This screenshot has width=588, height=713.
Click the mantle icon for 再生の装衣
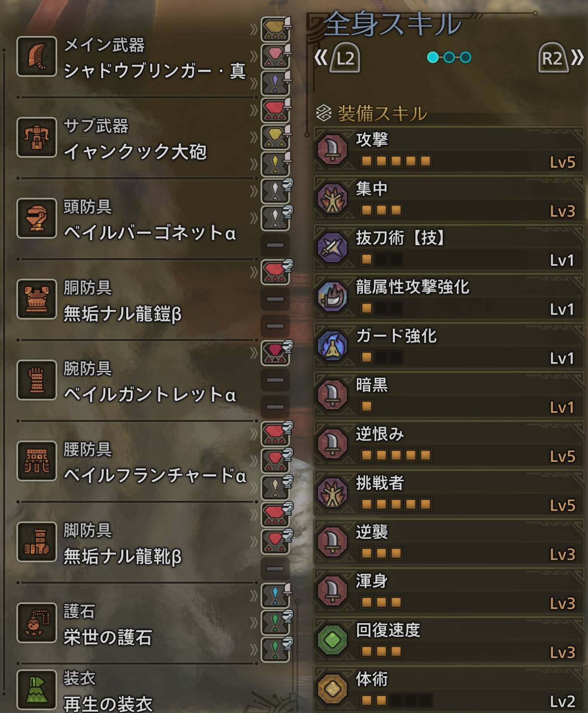pos(36,690)
